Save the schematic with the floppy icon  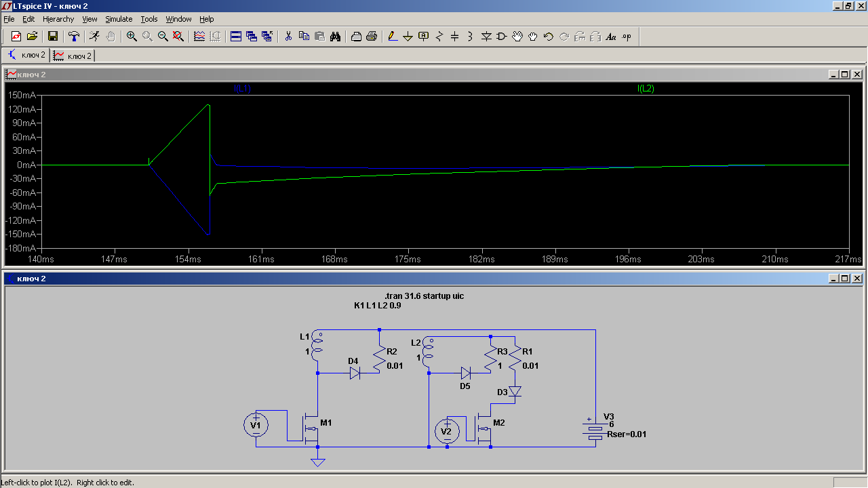pos(52,37)
